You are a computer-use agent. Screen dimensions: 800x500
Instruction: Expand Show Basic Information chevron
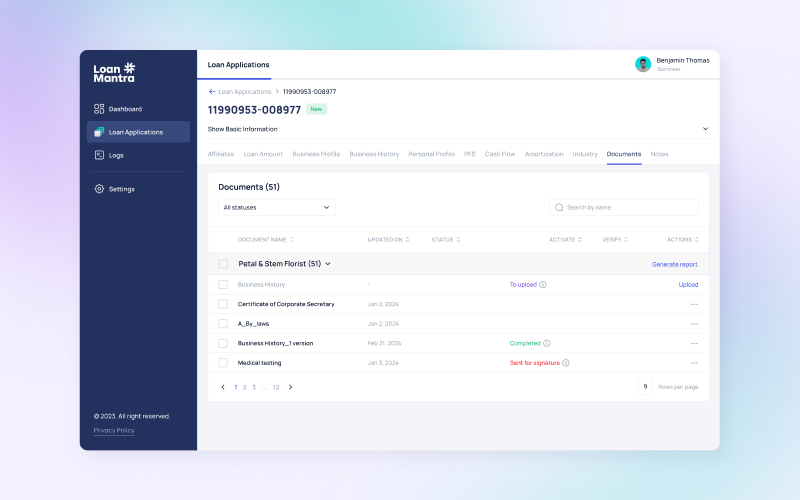point(705,129)
